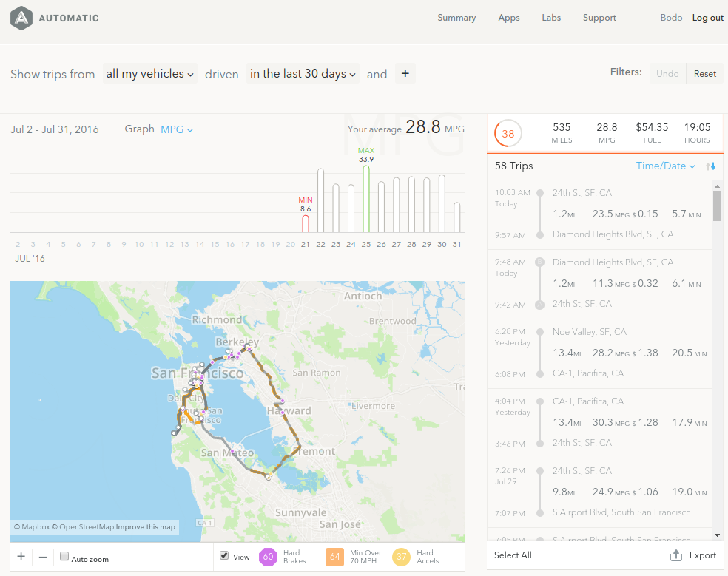Select the graph bar for July 31
The width and height of the screenshot is (728, 576).
pos(457,217)
